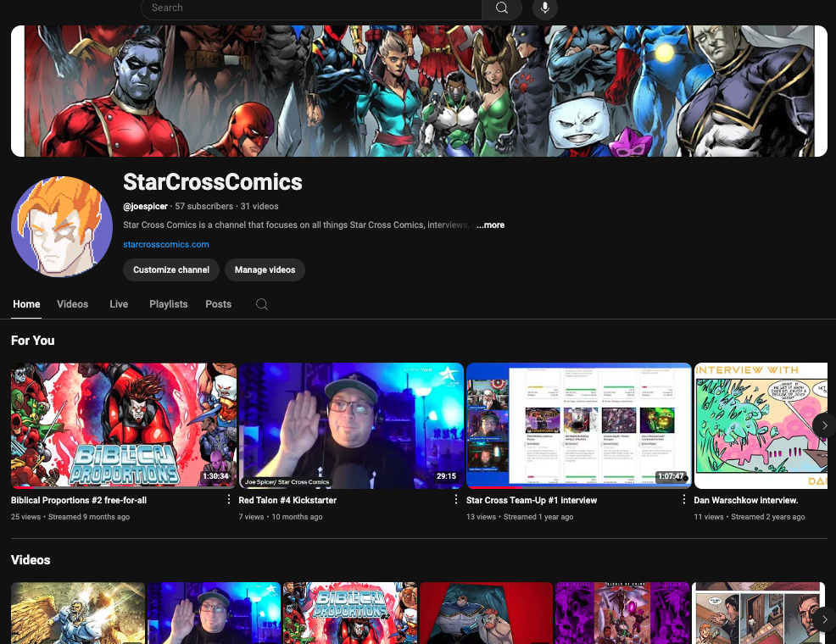Open title Biblical Proportions #2 free-for-all

pos(79,500)
